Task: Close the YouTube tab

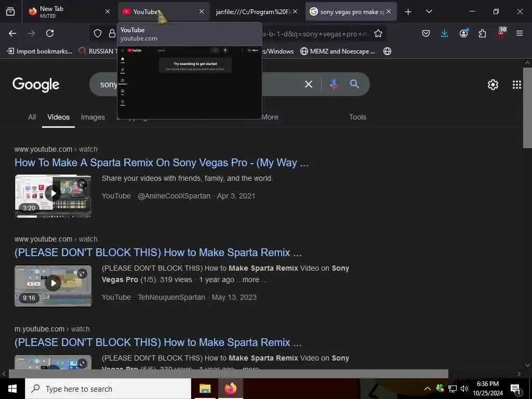Action: [x=202, y=11]
